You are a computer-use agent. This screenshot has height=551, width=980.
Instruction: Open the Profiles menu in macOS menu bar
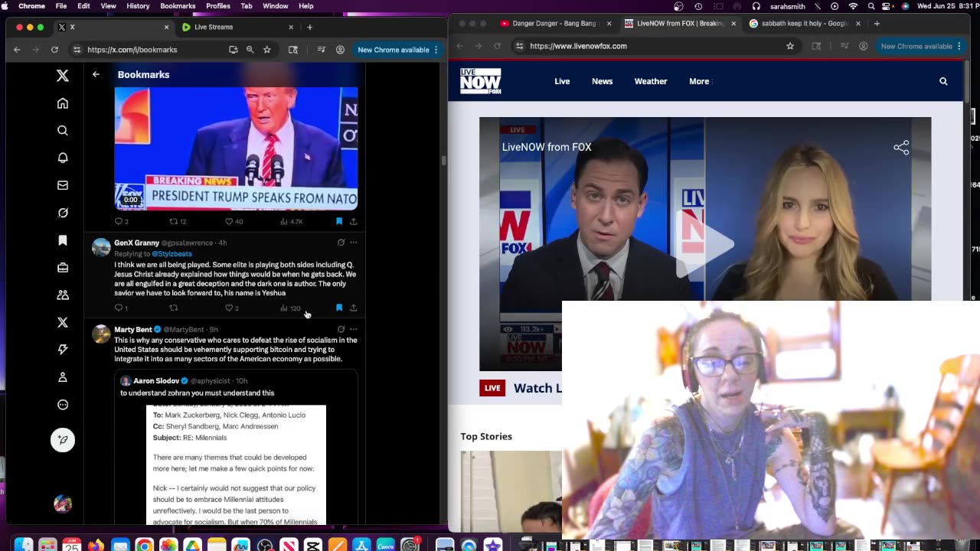tap(218, 6)
